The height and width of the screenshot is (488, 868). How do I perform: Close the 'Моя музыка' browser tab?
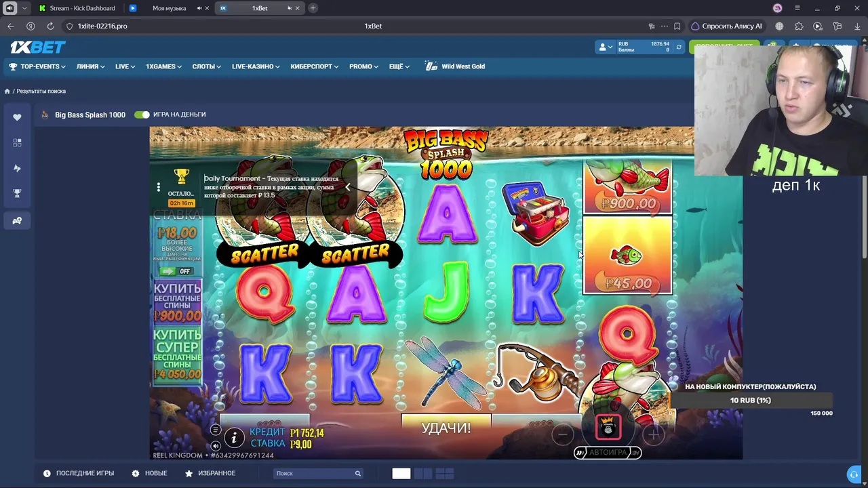(x=208, y=8)
